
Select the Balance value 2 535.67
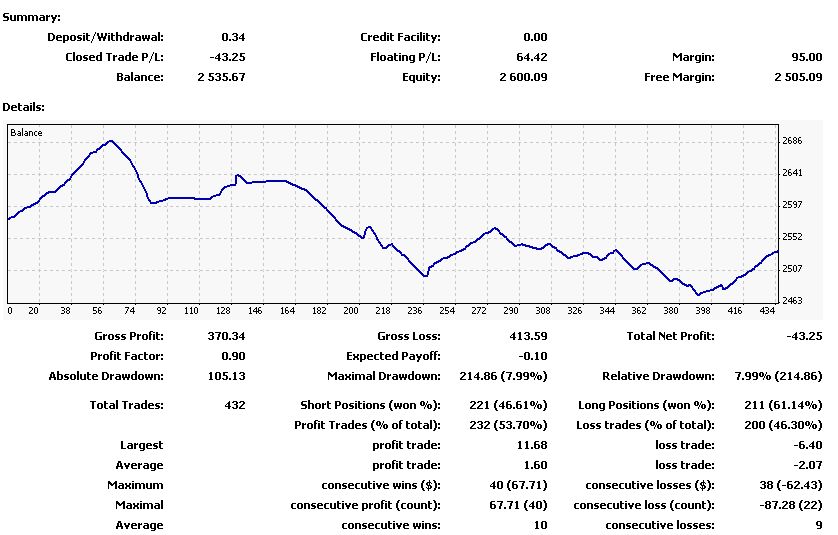[x=222, y=77]
